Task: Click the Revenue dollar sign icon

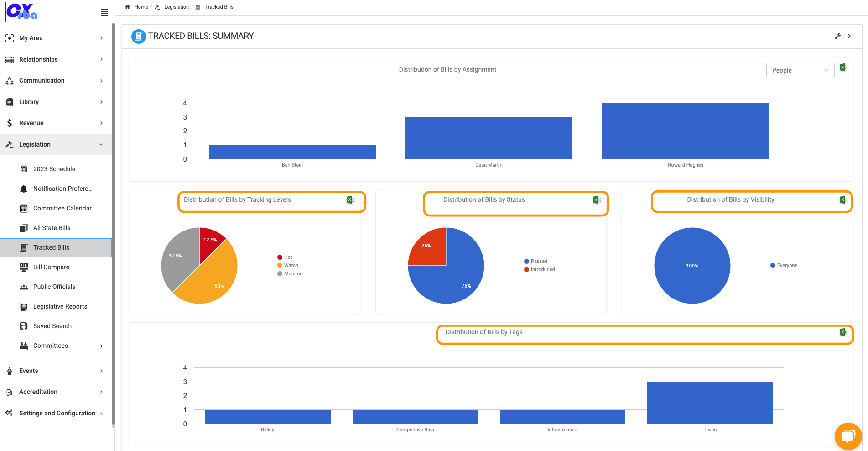Action: 10,123
